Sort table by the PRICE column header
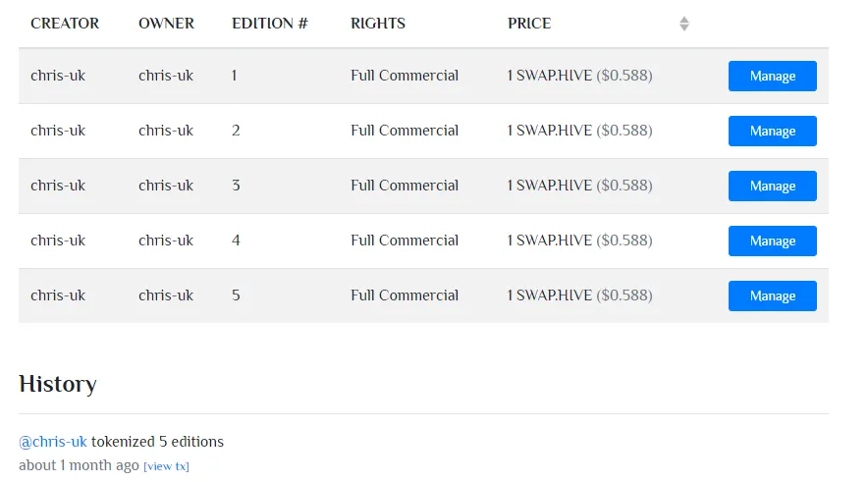Image resolution: width=868 pixels, height=482 pixels. (x=529, y=24)
